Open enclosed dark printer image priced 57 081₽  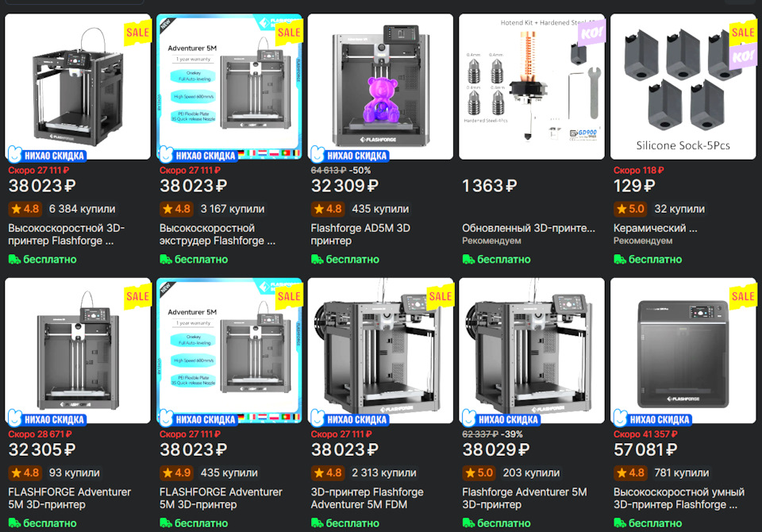coord(683,351)
